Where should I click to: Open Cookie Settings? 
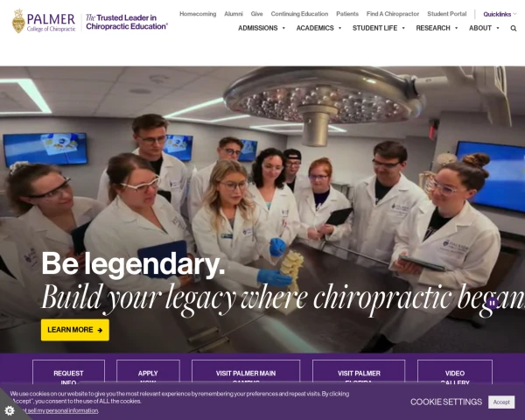pos(446,402)
